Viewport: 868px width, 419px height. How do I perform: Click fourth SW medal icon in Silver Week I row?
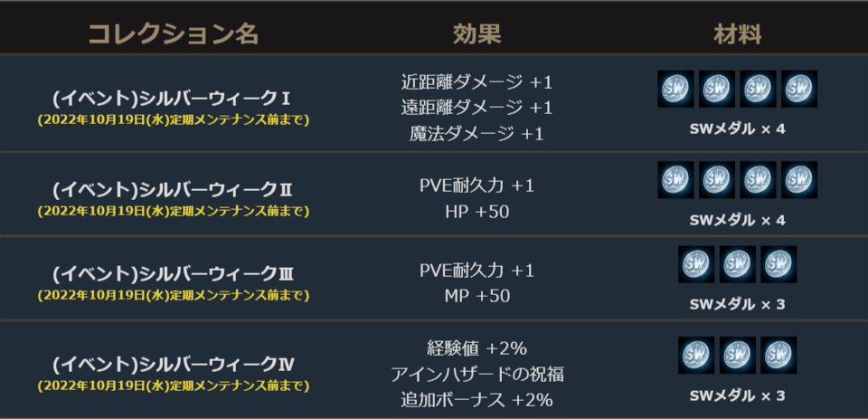point(799,89)
